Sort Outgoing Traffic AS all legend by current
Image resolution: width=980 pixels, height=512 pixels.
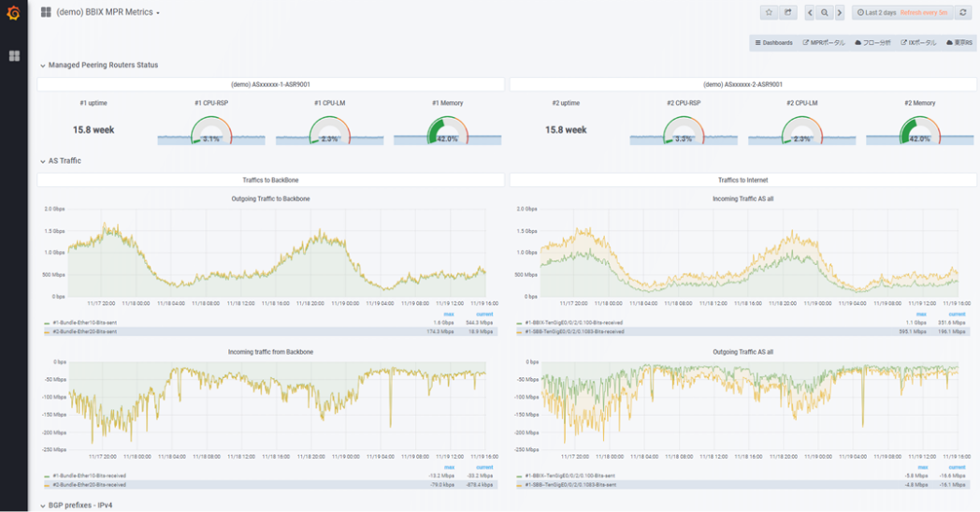(x=957, y=468)
